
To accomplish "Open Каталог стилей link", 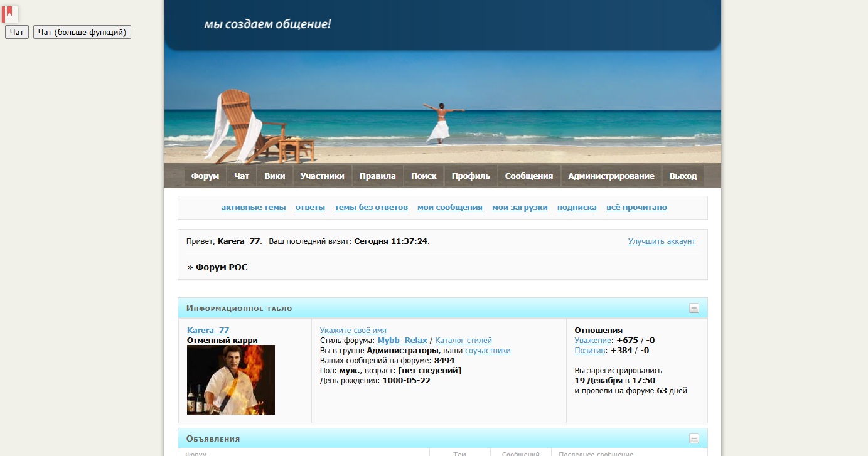I will coord(463,341).
